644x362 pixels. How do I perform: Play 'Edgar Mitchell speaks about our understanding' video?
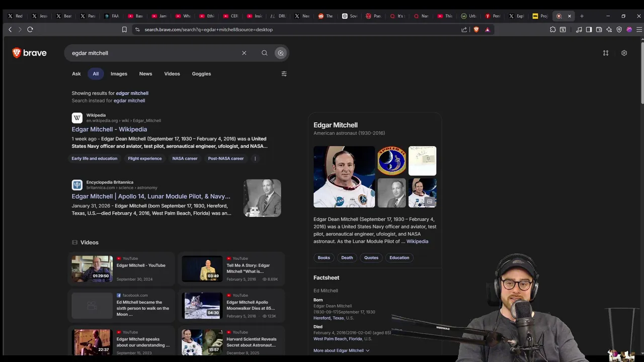(92, 342)
